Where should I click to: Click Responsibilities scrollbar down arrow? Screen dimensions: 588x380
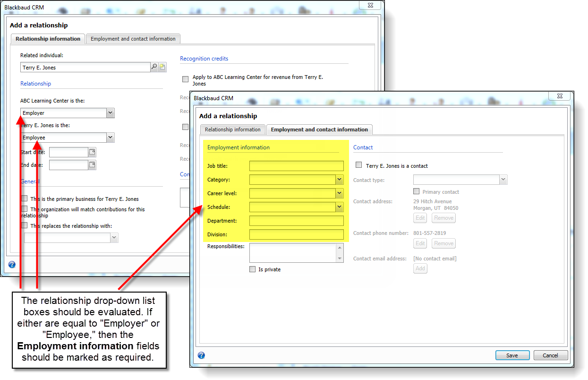coord(340,259)
